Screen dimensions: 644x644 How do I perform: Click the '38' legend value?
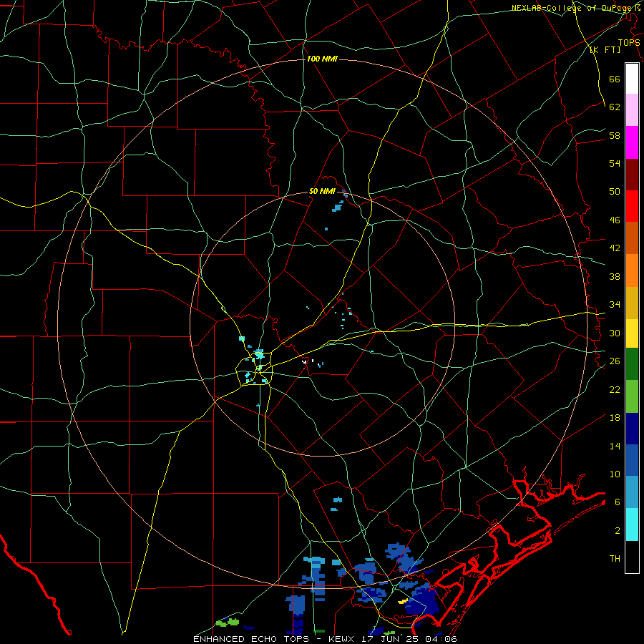coord(615,276)
